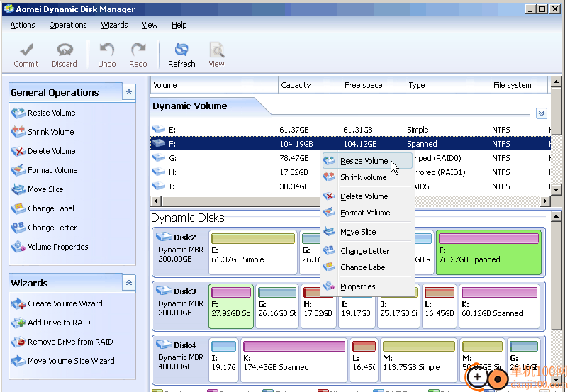Open the View menu in menu bar

pos(150,25)
